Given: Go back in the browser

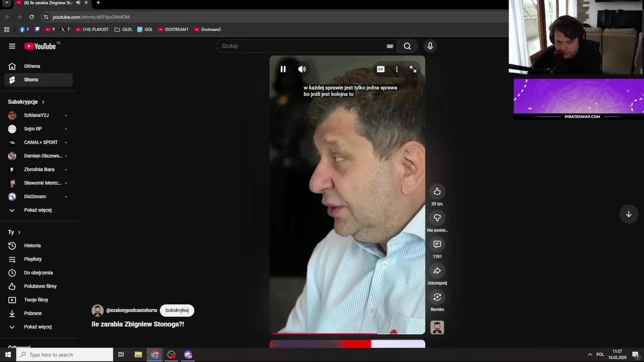Looking at the screenshot, I should pyautogui.click(x=8, y=17).
